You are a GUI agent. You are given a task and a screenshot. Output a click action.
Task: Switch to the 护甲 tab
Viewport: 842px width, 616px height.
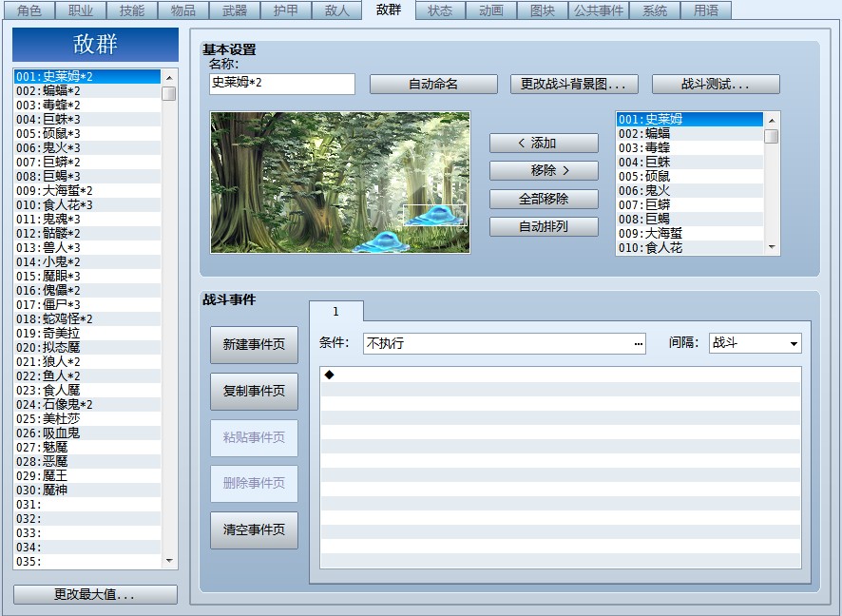286,10
